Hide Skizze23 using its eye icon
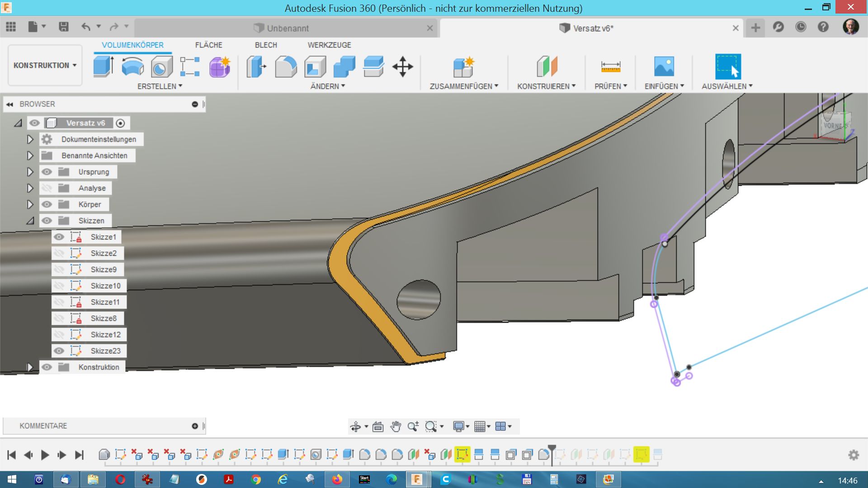This screenshot has height=488, width=868. pyautogui.click(x=59, y=351)
